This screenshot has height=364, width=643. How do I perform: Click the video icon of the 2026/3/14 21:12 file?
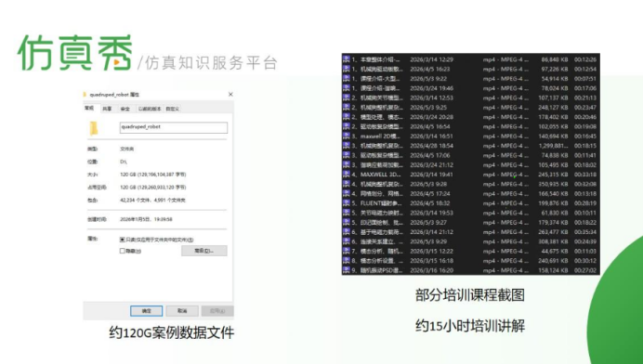pos(347,232)
